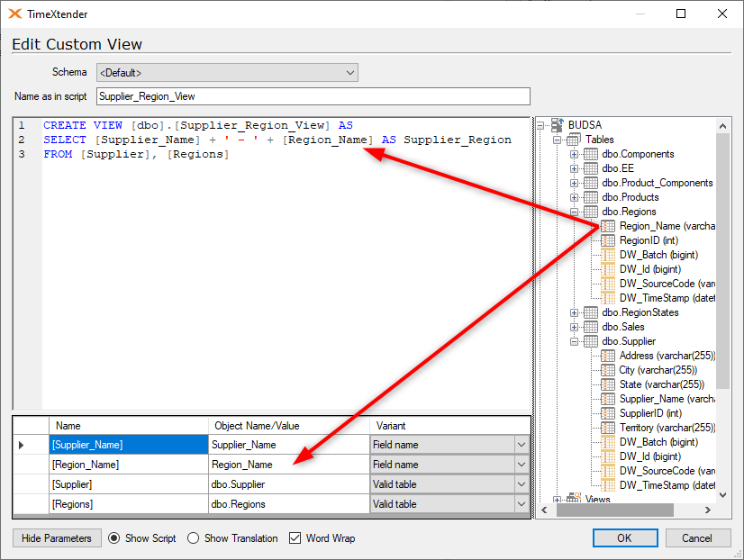This screenshot has height=560, width=744.
Task: Select DW_SourceCode field under dbo.Regions
Action: [x=667, y=284]
